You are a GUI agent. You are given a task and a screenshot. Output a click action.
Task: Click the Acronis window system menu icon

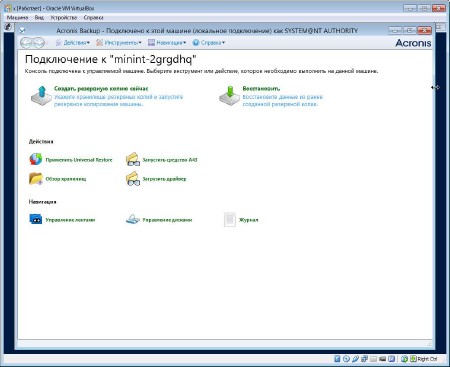tap(22, 31)
